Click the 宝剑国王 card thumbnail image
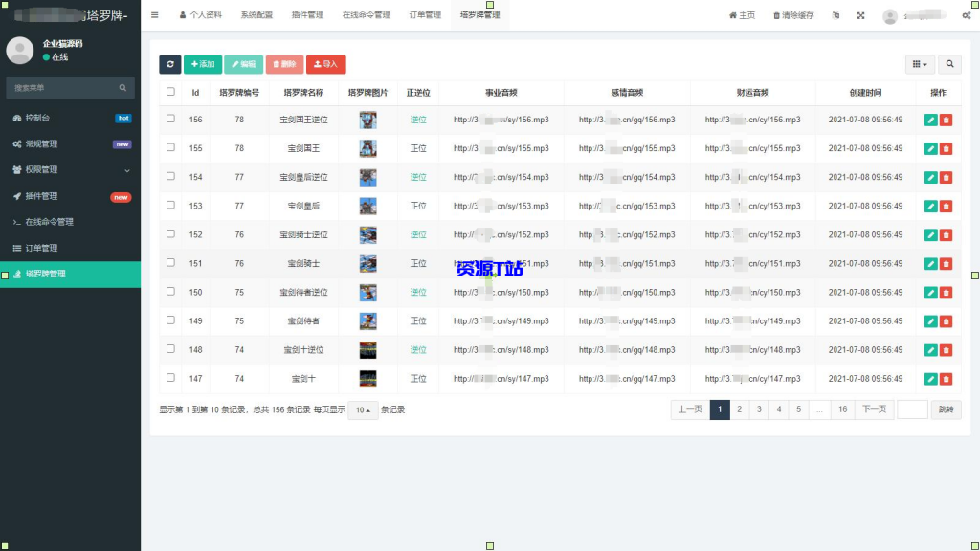Image resolution: width=980 pixels, height=551 pixels. pos(367,148)
